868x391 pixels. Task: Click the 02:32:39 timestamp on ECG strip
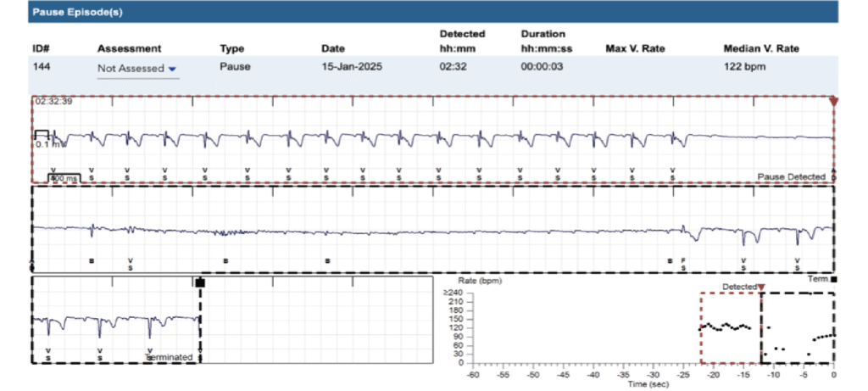pos(52,102)
